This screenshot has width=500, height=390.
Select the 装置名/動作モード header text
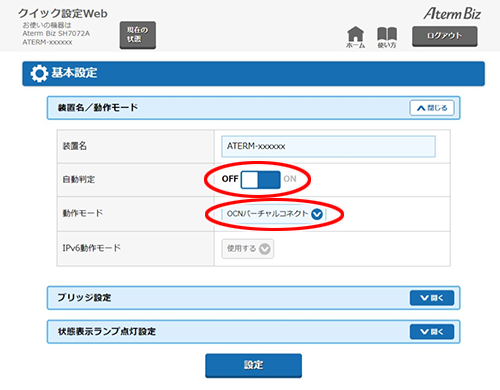point(98,108)
